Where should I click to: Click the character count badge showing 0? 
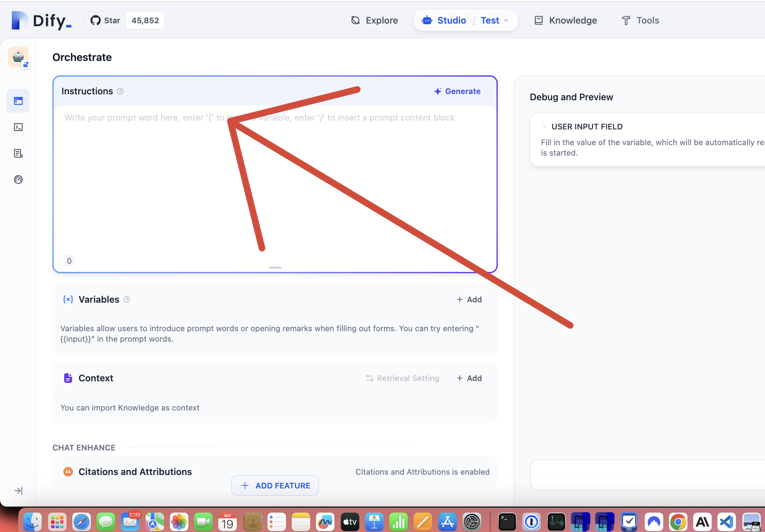[69, 261]
